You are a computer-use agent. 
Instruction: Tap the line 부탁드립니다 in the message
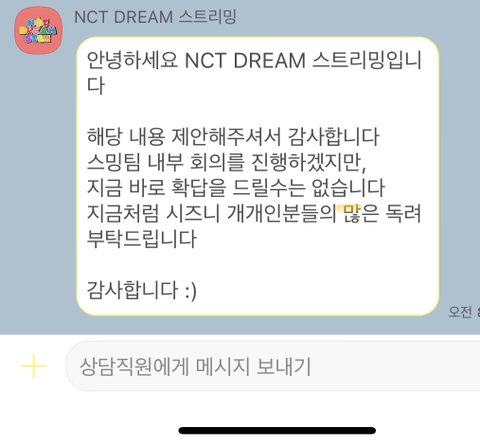point(142,239)
